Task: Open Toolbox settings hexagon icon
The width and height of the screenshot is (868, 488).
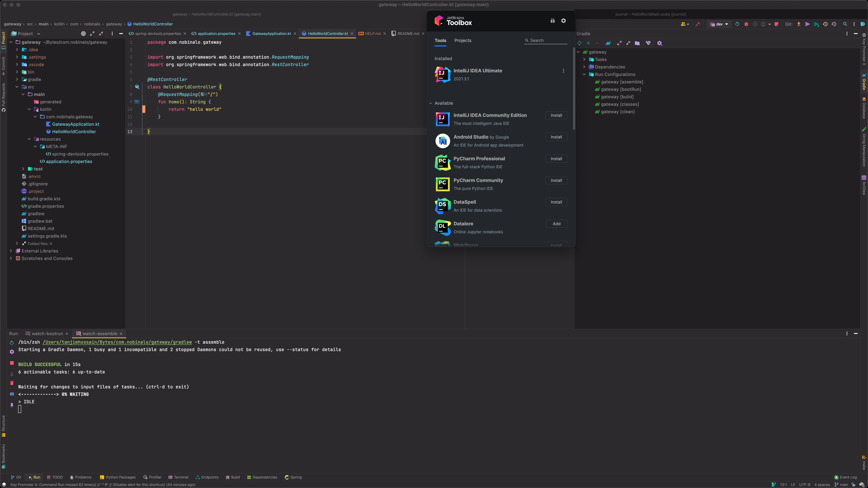Action: tap(563, 21)
